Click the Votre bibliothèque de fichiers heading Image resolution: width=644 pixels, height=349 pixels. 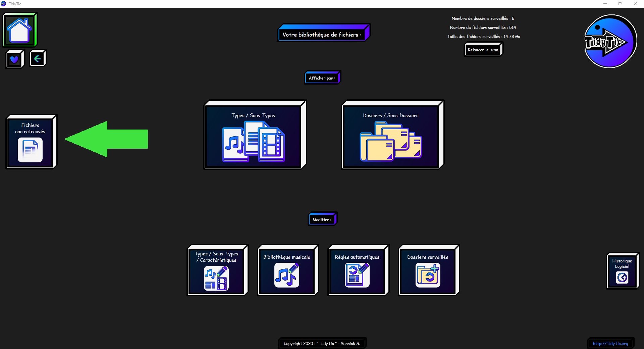point(324,33)
